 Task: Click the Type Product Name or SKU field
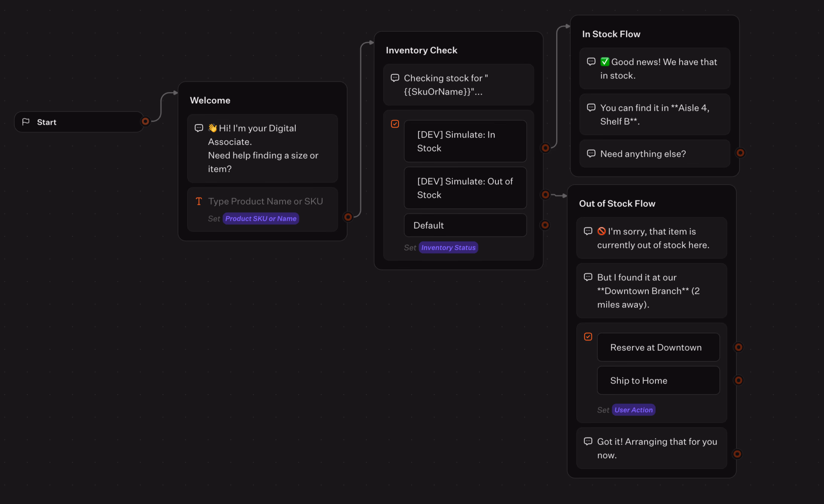(x=265, y=201)
